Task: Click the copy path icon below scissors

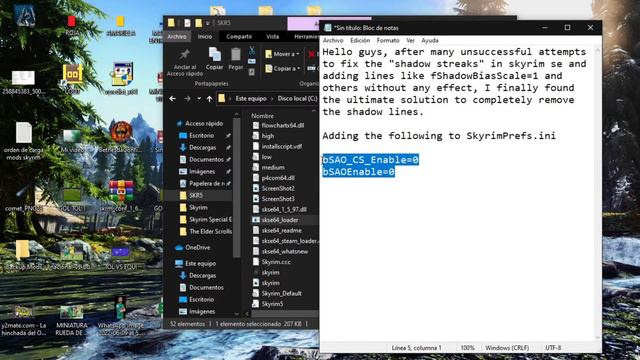Action: point(252,61)
